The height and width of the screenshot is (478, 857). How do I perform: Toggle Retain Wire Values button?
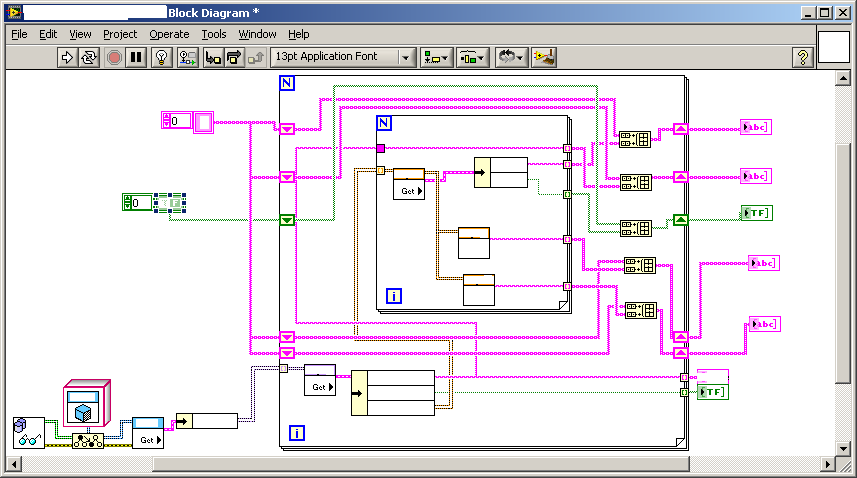187,57
